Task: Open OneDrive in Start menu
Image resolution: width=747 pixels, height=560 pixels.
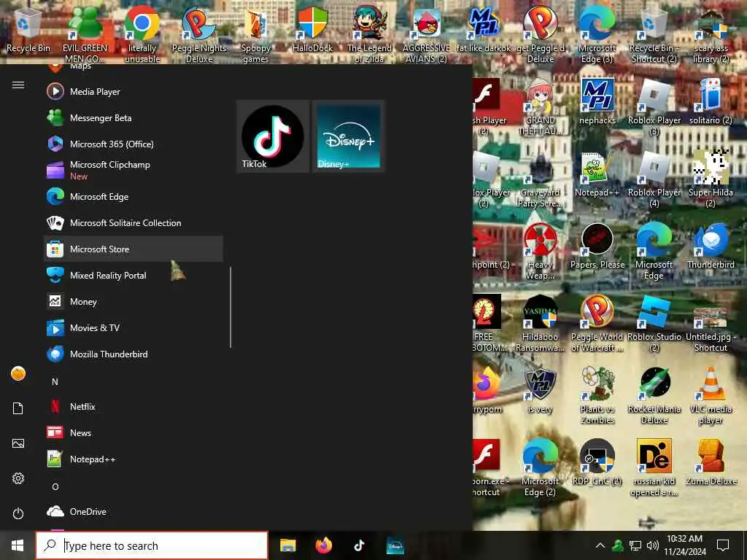Action: [133, 511]
